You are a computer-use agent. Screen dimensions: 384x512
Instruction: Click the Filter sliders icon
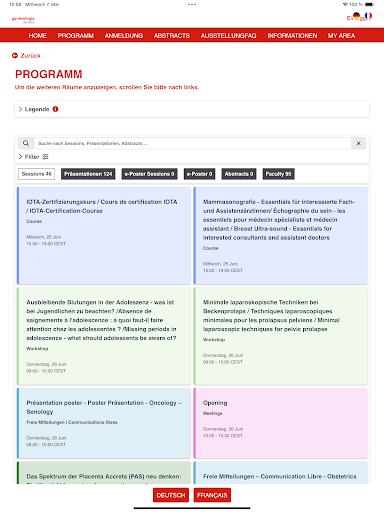[x=45, y=157]
